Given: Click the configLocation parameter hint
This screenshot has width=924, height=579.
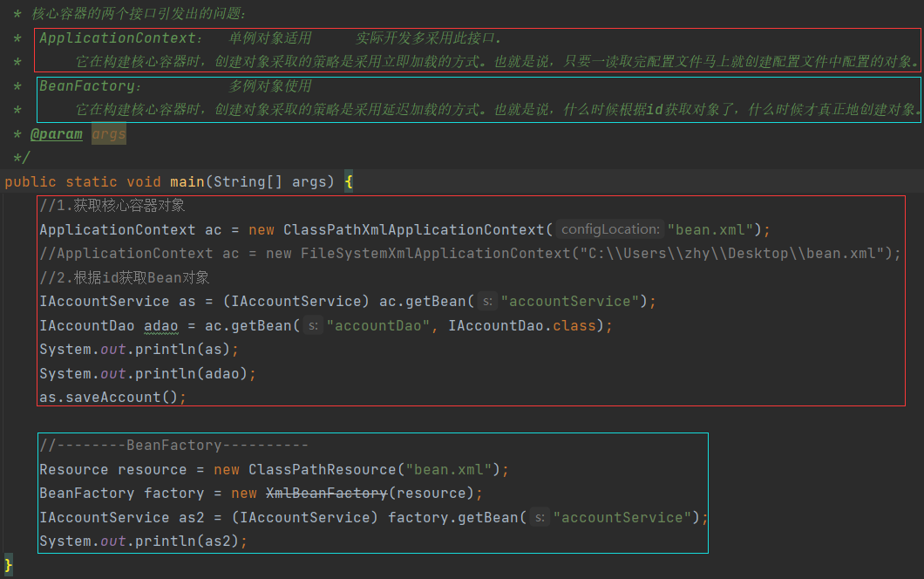Looking at the screenshot, I should pyautogui.click(x=610, y=229).
